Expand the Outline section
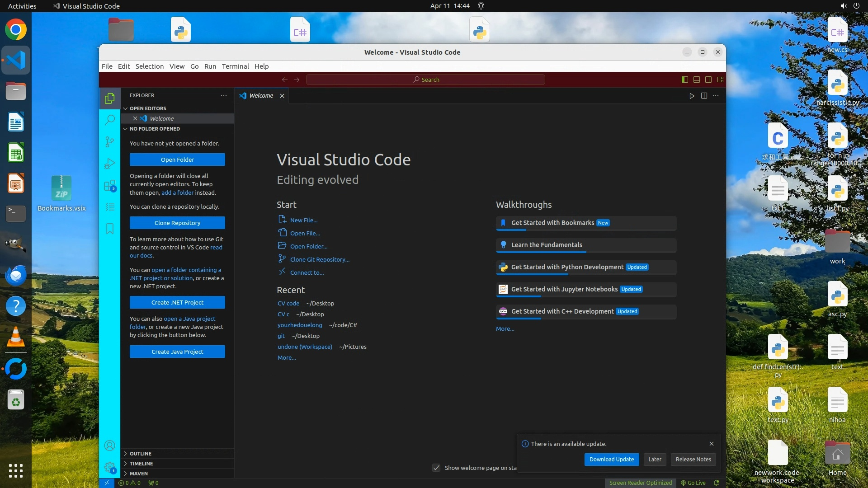Image resolution: width=868 pixels, height=488 pixels. (141, 454)
